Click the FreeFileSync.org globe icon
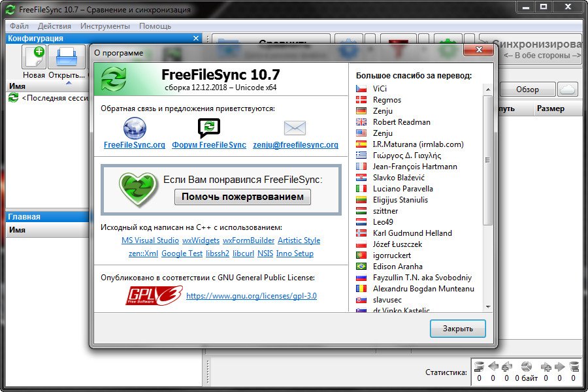The image size is (588, 392). coord(135,128)
